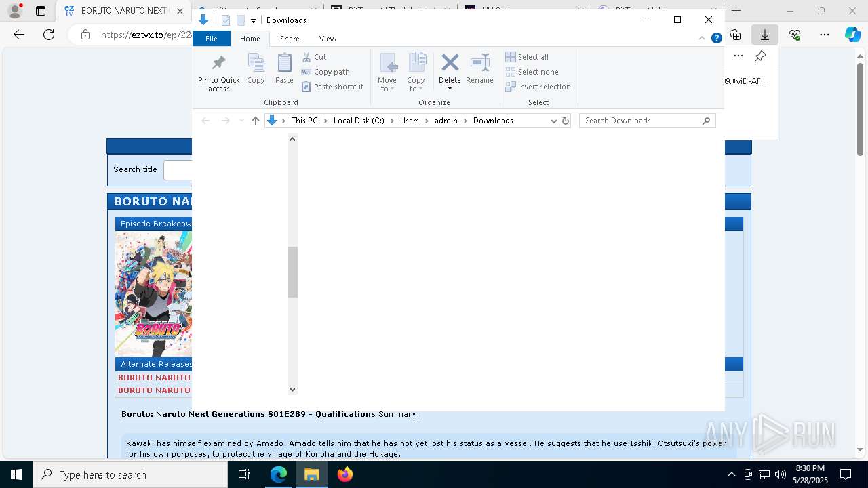
Task: Click the taskbar search box
Action: coord(130,474)
